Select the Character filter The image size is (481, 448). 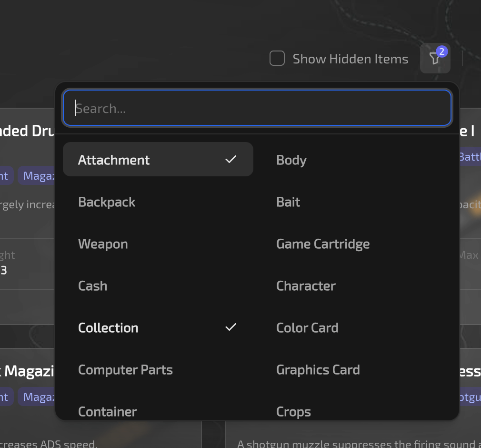[306, 285]
